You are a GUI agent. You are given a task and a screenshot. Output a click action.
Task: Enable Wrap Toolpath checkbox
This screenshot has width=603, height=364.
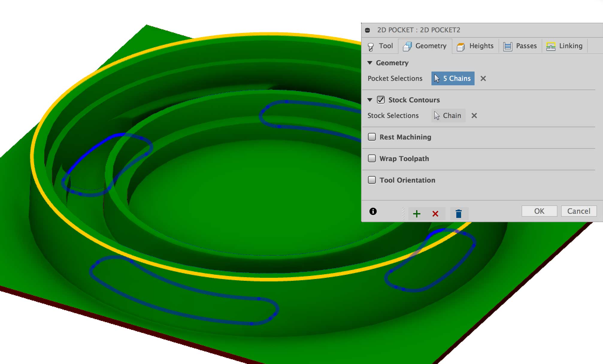372,158
